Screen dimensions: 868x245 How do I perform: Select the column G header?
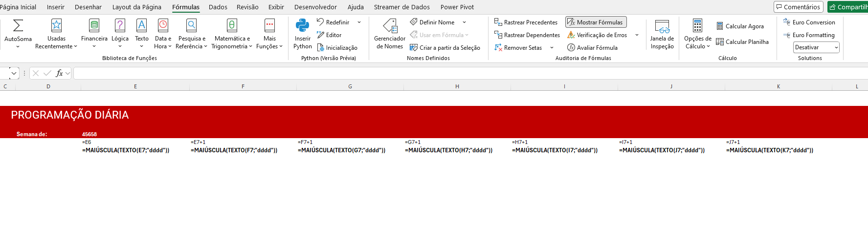(350, 86)
